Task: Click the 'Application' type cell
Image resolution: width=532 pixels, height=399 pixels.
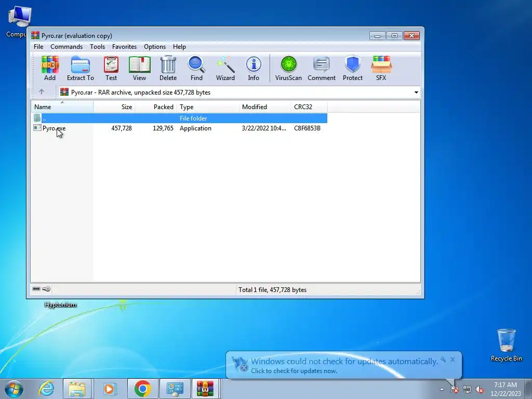Action: [195, 128]
